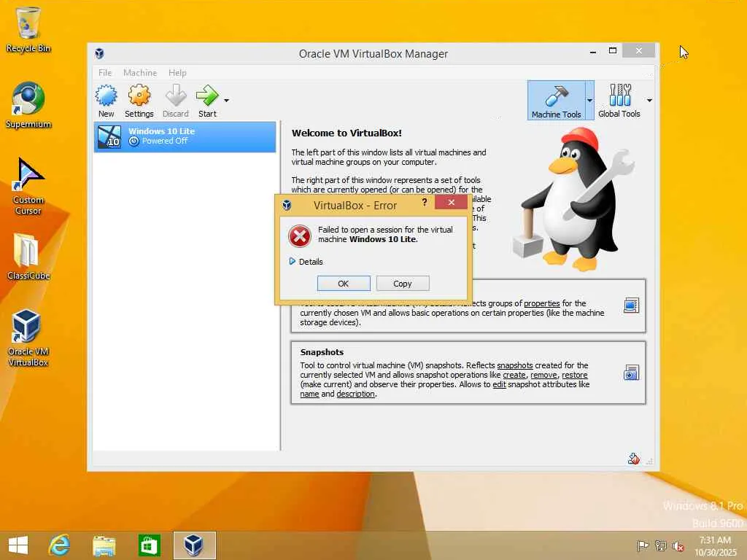Open File Explorer from taskbar
Image resolution: width=747 pixels, height=560 pixels.
click(x=104, y=545)
